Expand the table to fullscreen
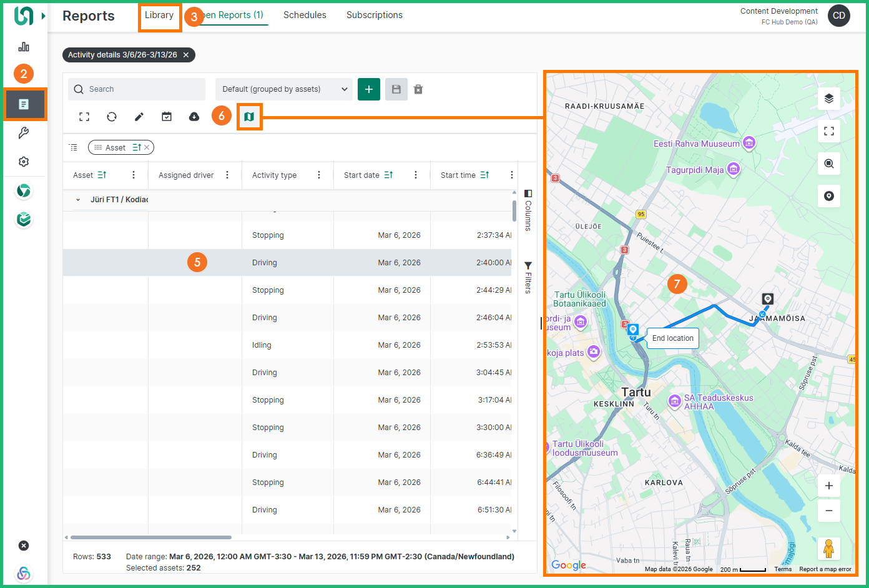Image resolution: width=869 pixels, height=588 pixels. (84, 117)
